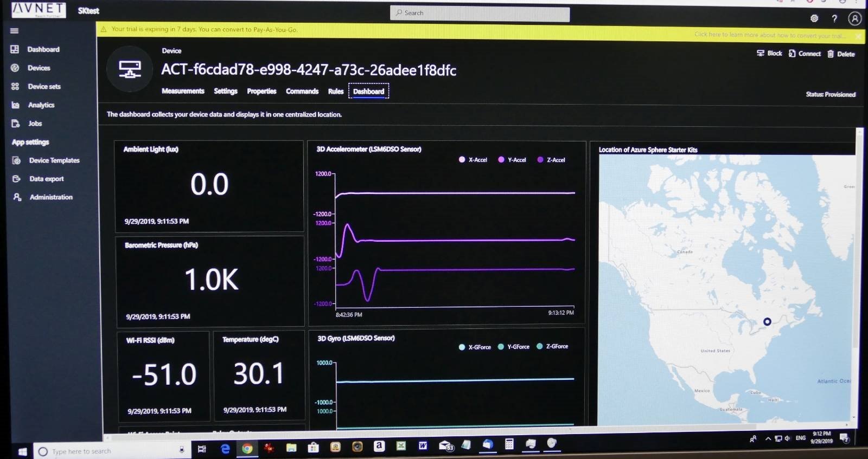Click the AVNET logo

click(x=39, y=10)
